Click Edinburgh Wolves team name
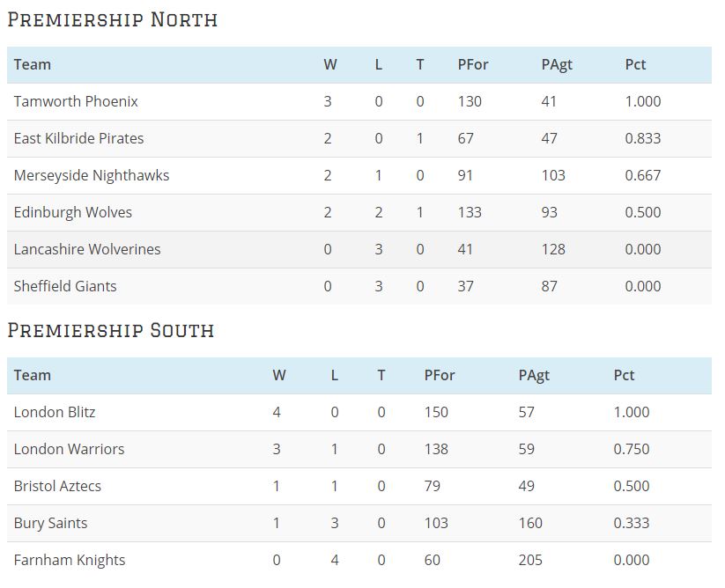Viewport: 725px width, 588px height. tap(73, 212)
